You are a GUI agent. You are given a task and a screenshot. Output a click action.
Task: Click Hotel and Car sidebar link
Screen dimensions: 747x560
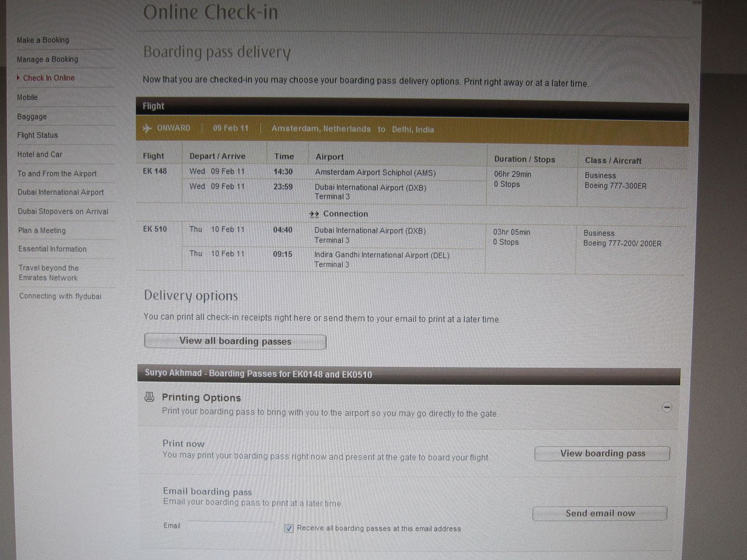pyautogui.click(x=40, y=155)
